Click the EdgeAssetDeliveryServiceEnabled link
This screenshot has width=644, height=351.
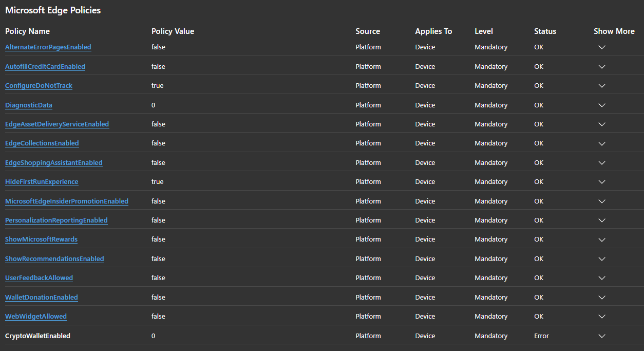pos(57,124)
